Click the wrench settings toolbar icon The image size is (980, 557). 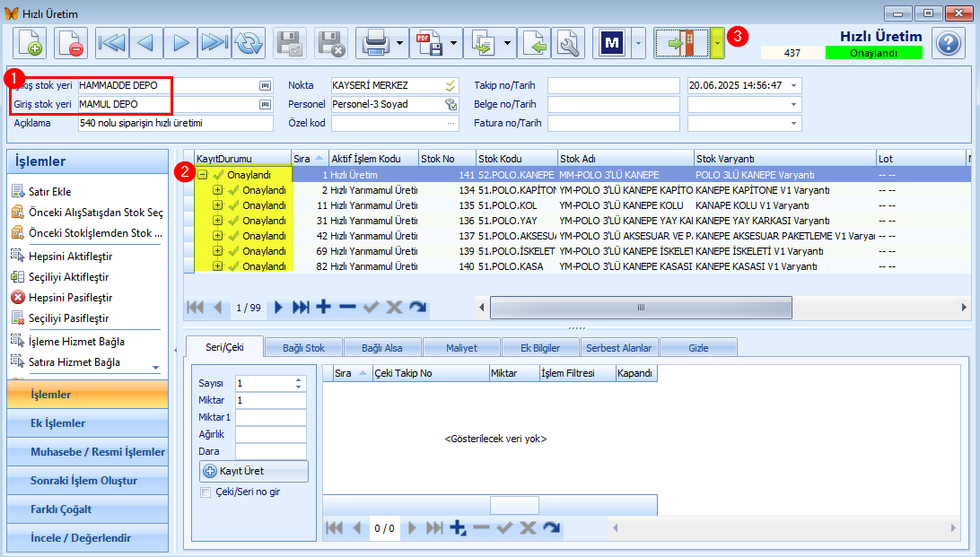pos(568,43)
